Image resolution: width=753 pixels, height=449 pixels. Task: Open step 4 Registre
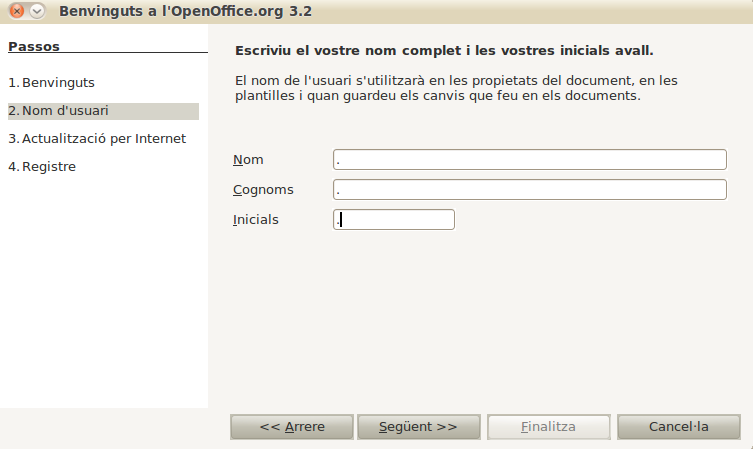click(42, 167)
